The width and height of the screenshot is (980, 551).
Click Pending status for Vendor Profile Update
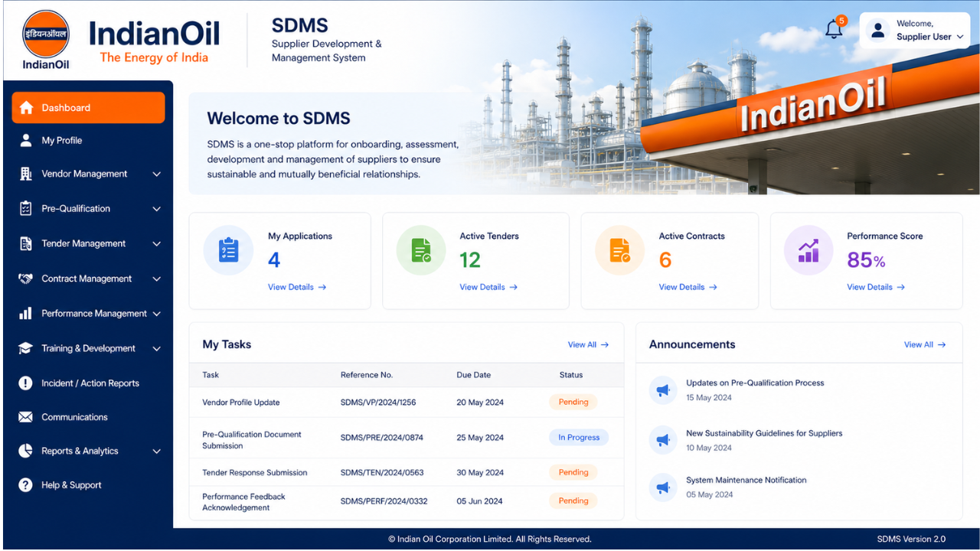click(573, 402)
